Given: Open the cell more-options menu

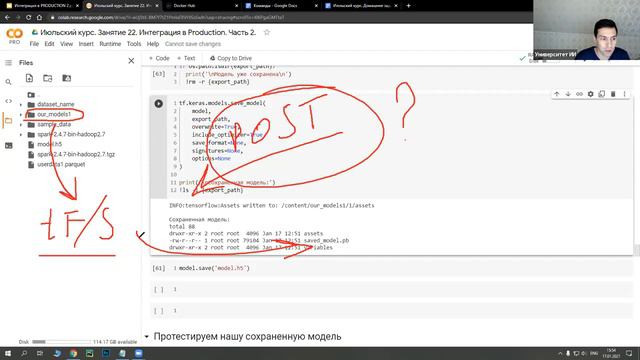Looking at the screenshot, I should [624, 94].
